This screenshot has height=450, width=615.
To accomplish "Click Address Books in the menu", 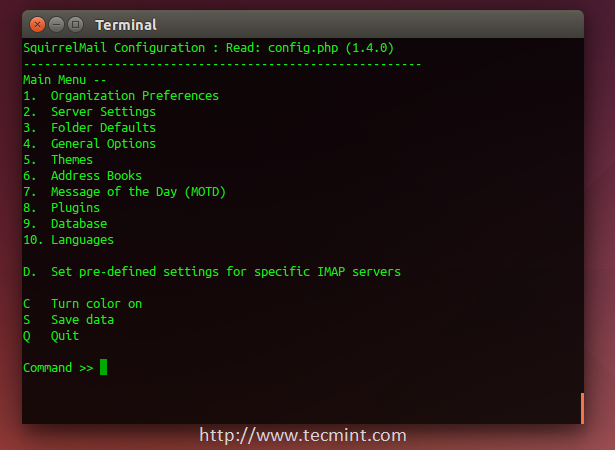I will 96,176.
